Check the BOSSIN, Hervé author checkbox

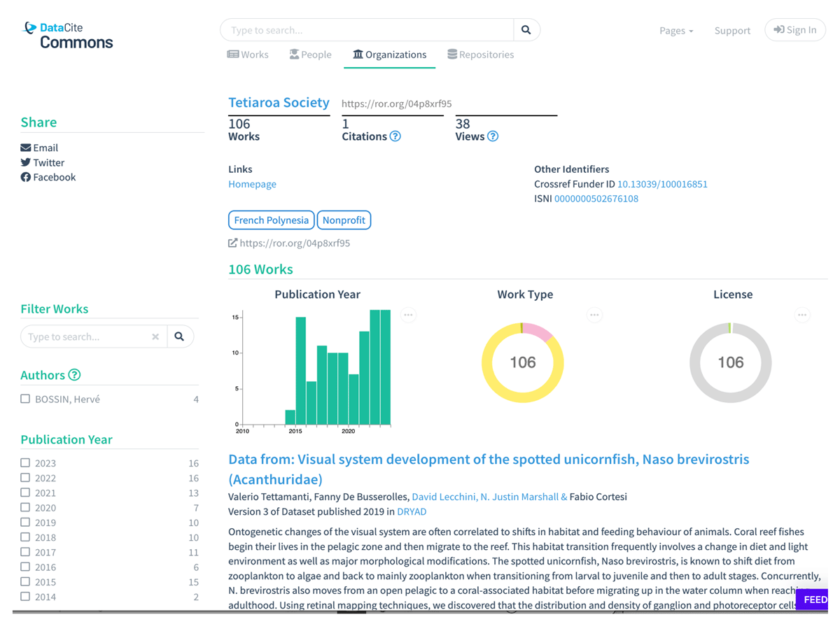(x=25, y=399)
